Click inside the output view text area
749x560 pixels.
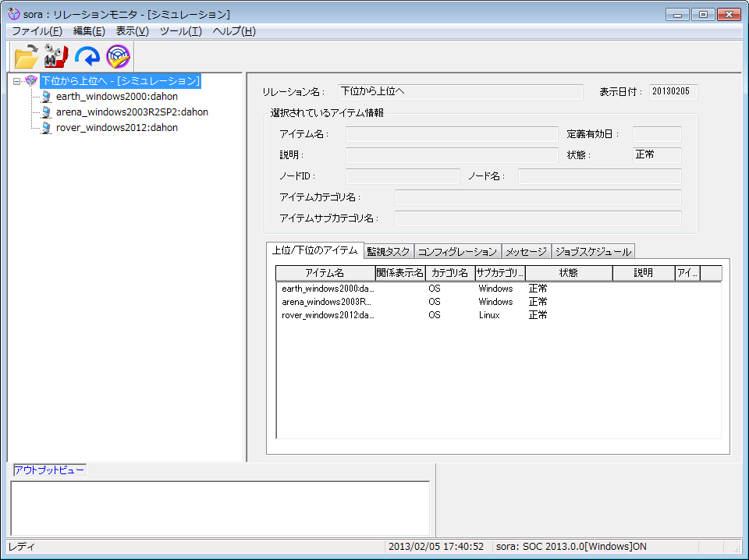click(220, 508)
